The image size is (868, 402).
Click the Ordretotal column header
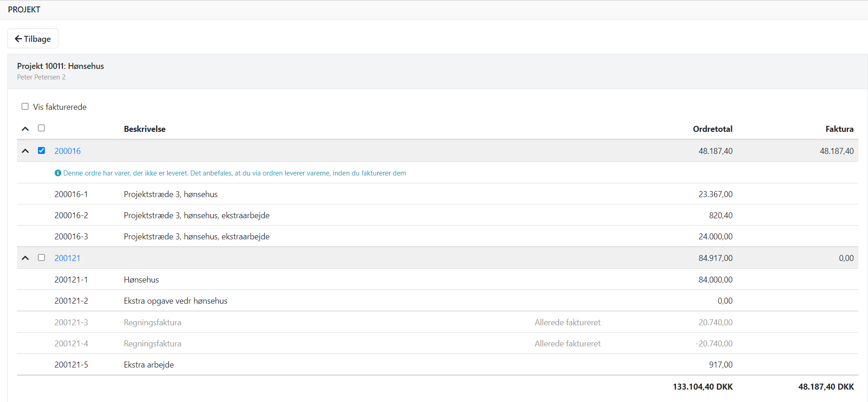coord(712,129)
